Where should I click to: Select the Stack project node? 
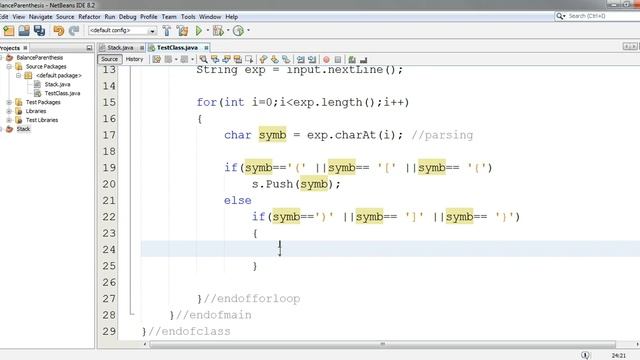coord(23,129)
